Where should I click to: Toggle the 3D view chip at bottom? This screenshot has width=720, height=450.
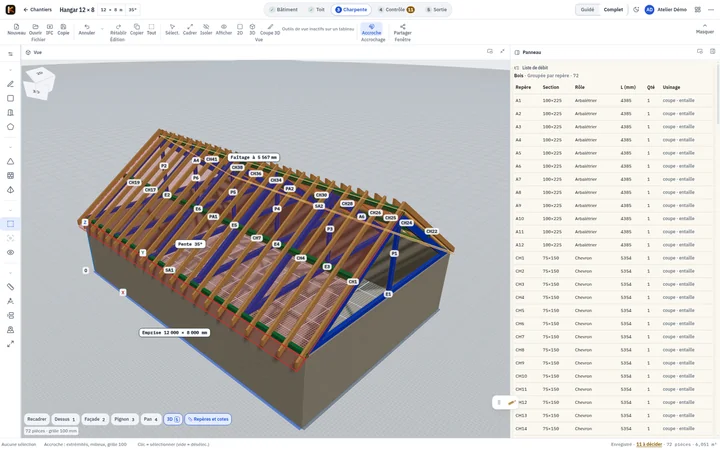[173, 419]
